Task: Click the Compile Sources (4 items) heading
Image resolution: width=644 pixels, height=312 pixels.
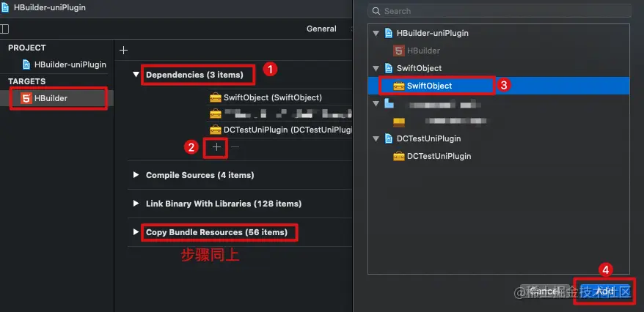Action: click(x=200, y=175)
